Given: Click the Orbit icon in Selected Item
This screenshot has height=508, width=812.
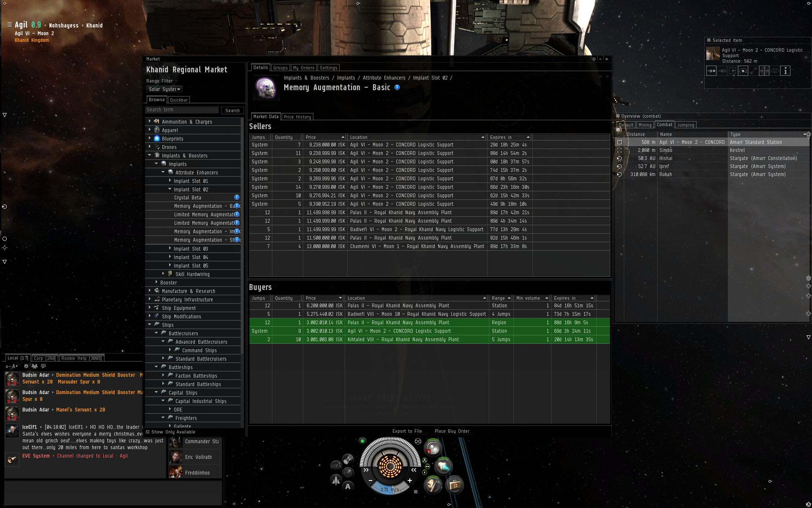Looking at the screenshot, I should (743, 71).
